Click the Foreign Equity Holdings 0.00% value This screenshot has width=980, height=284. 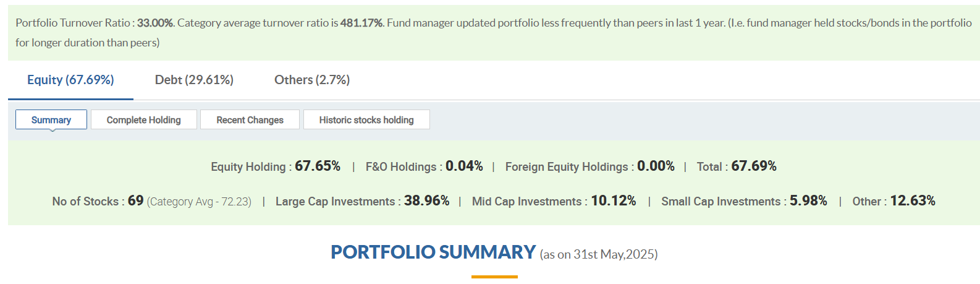click(x=656, y=166)
